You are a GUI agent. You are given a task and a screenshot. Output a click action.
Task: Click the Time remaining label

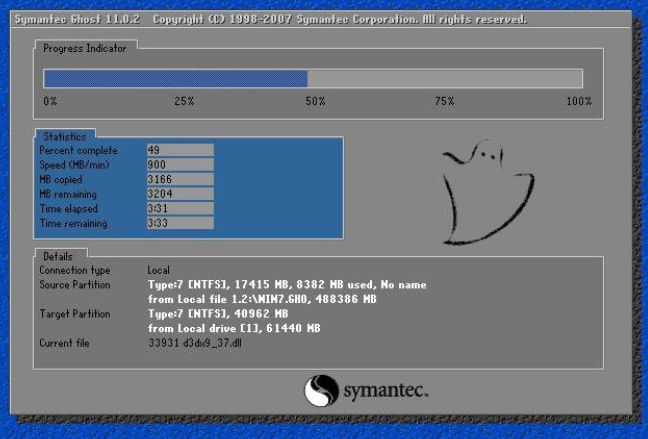coord(73,223)
